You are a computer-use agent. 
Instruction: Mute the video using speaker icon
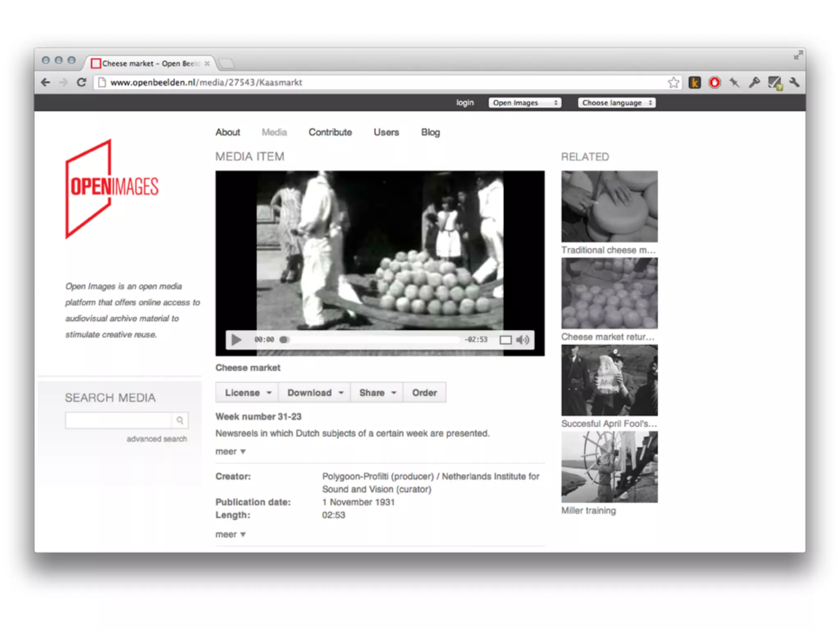point(523,340)
